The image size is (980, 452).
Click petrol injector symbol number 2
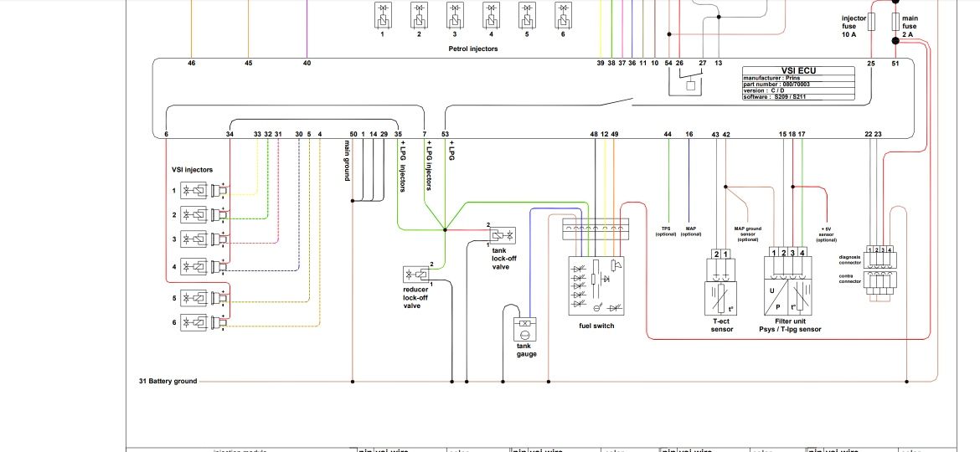(x=419, y=15)
